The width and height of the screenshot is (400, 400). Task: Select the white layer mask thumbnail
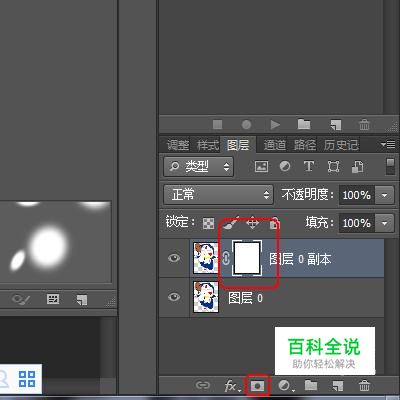(x=247, y=258)
